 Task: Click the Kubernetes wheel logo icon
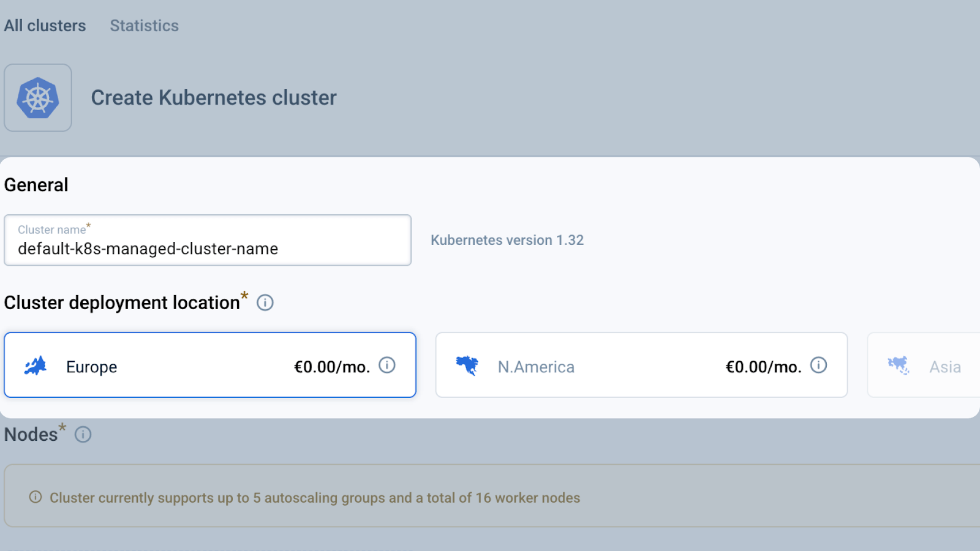(38, 98)
